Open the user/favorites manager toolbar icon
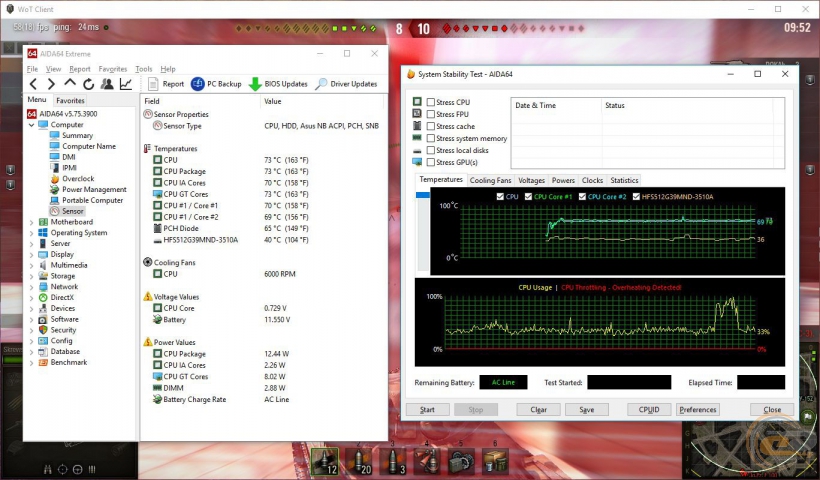820x480 pixels. pyautogui.click(x=107, y=84)
